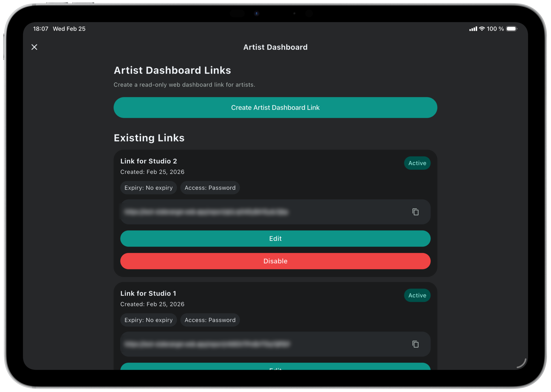Tap Studio 2 Active status badge
551x392 pixels.
[417, 163]
